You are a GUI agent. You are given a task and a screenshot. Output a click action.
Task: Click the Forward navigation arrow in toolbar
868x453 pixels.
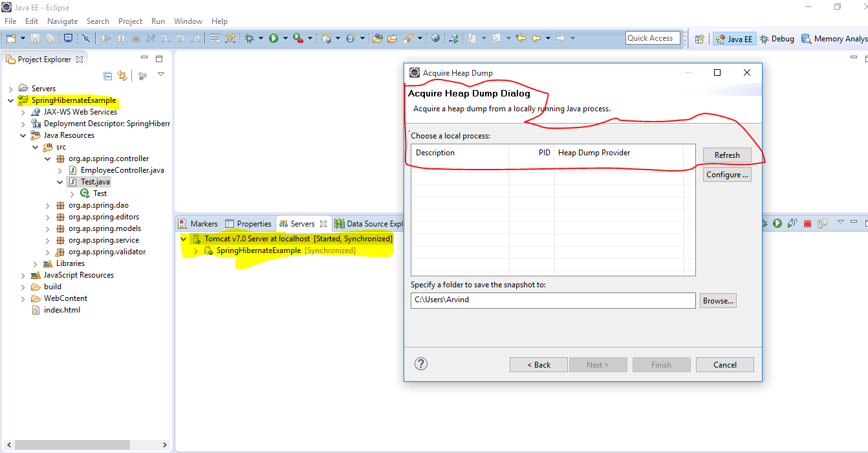[x=560, y=38]
